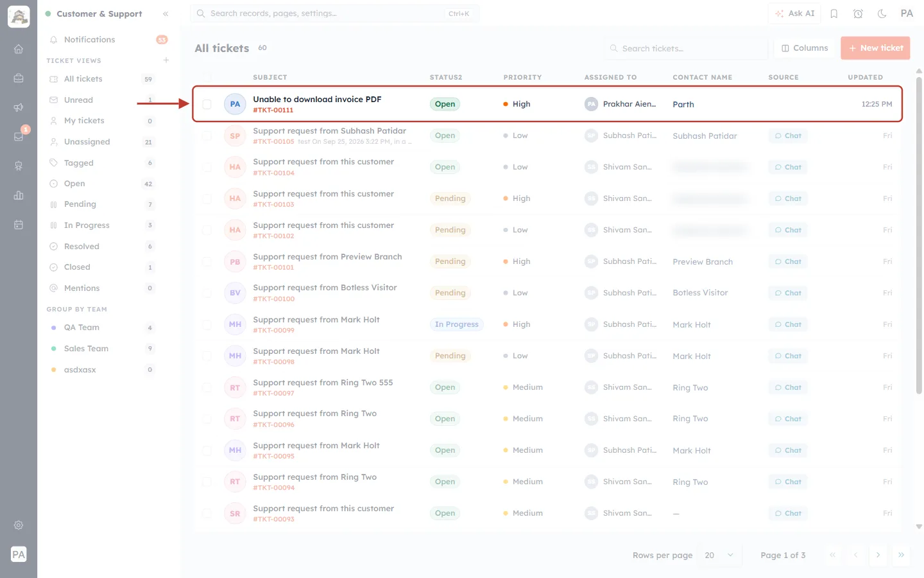The image size is (924, 578).
Task: Open rows per page dropdown
Action: coord(720,555)
